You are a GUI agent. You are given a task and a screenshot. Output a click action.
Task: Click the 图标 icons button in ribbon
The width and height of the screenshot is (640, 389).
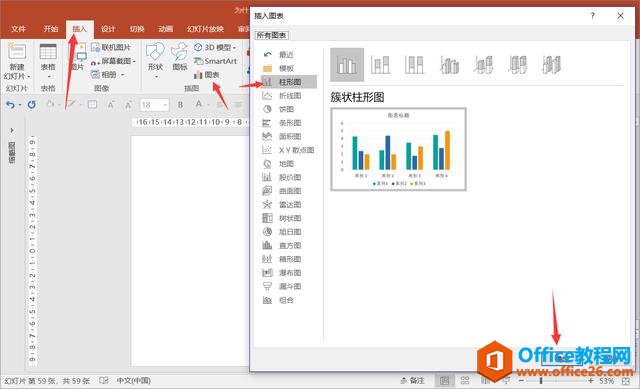(180, 58)
